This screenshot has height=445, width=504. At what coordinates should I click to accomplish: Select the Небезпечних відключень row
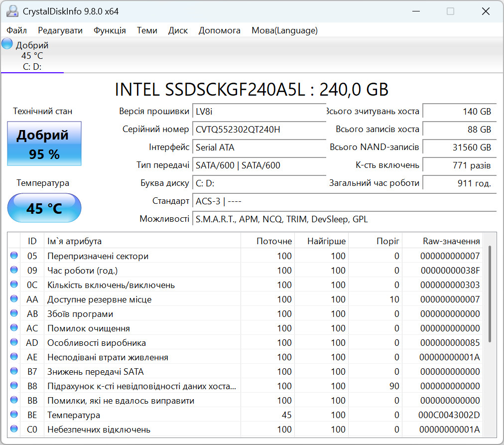[x=246, y=430]
